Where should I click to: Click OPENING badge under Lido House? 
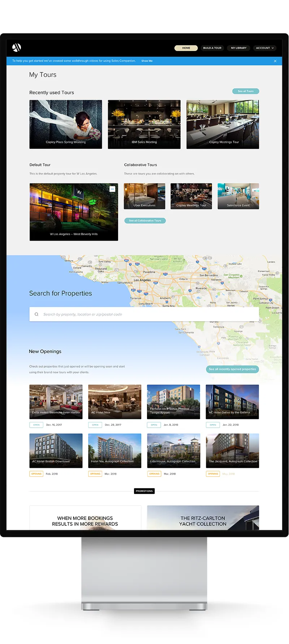[154, 474]
